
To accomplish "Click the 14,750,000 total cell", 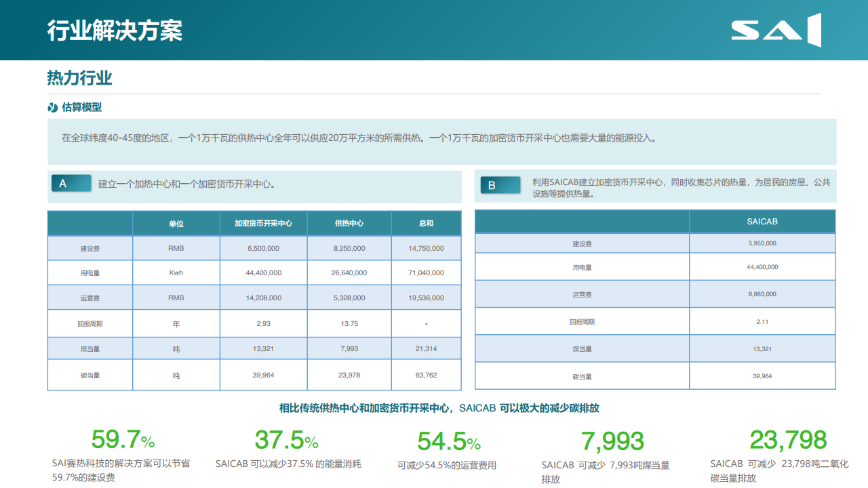I will pyautogui.click(x=426, y=249).
